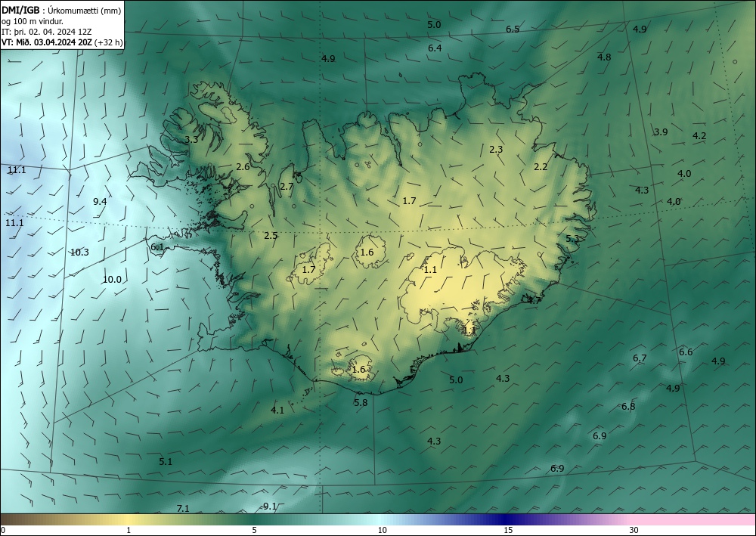Click the 'VT: Mið. 03.04.2024 20Z' valid time
Image resolution: width=756 pixels, height=536 pixels.
pyautogui.click(x=47, y=42)
